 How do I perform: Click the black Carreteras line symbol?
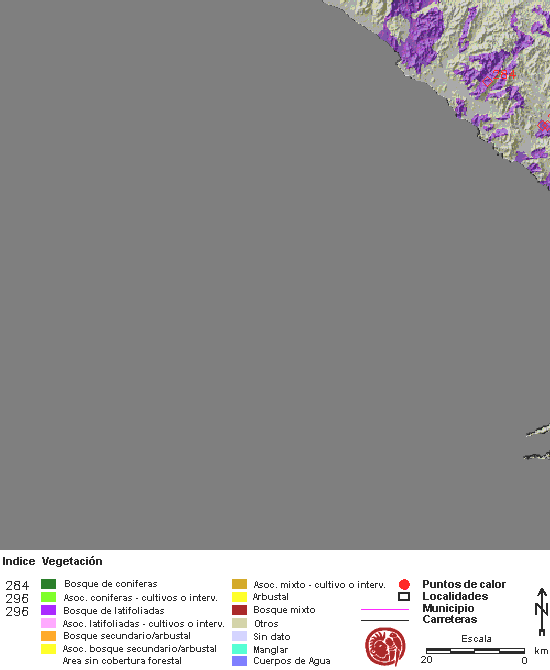pyautogui.click(x=385, y=620)
